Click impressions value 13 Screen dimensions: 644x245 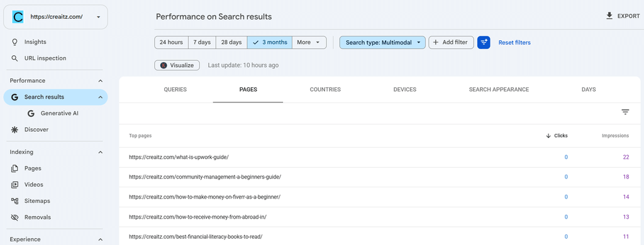tap(626, 217)
